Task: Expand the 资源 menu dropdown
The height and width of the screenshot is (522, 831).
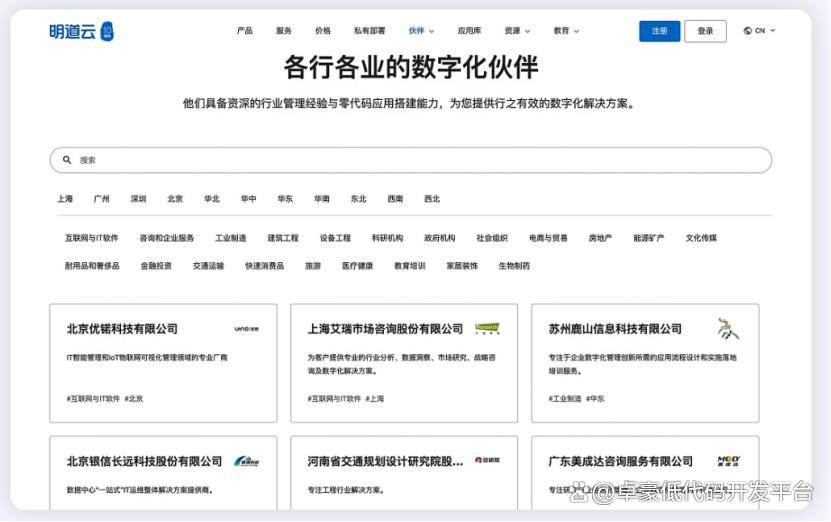Action: [517, 31]
